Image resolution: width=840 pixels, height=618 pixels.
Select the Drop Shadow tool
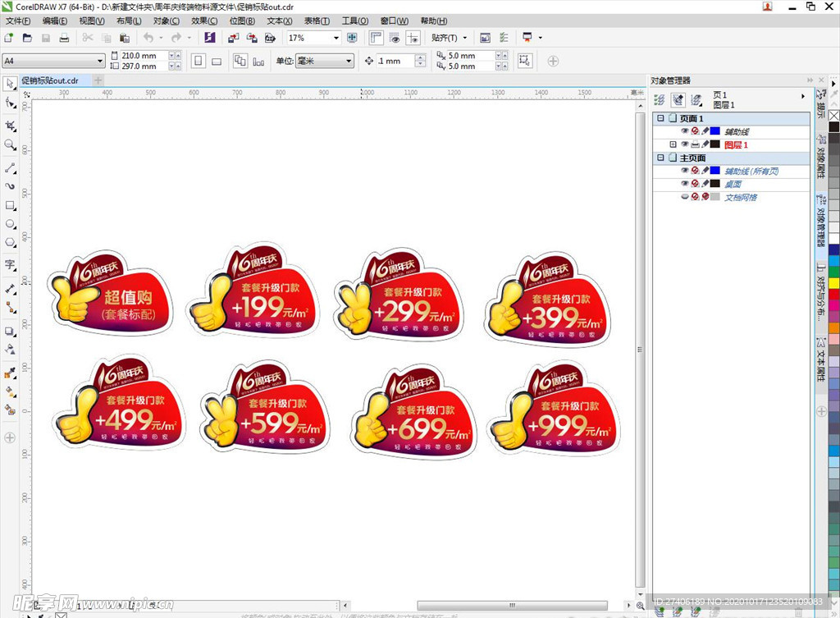[10, 332]
